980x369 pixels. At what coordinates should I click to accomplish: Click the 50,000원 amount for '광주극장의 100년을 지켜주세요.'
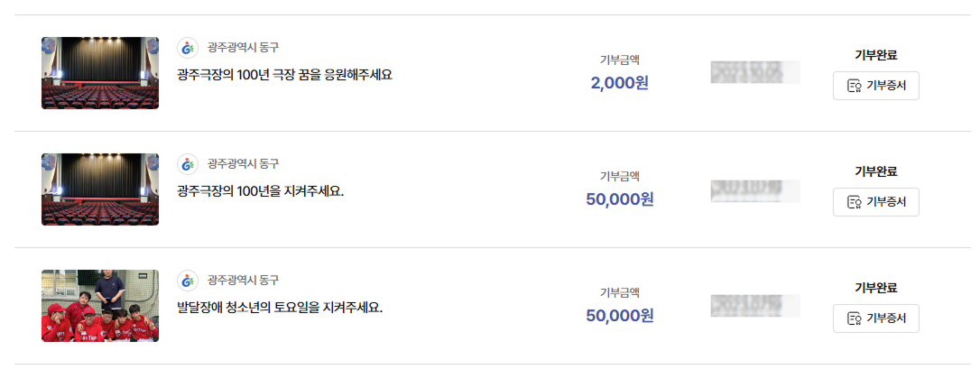620,199
